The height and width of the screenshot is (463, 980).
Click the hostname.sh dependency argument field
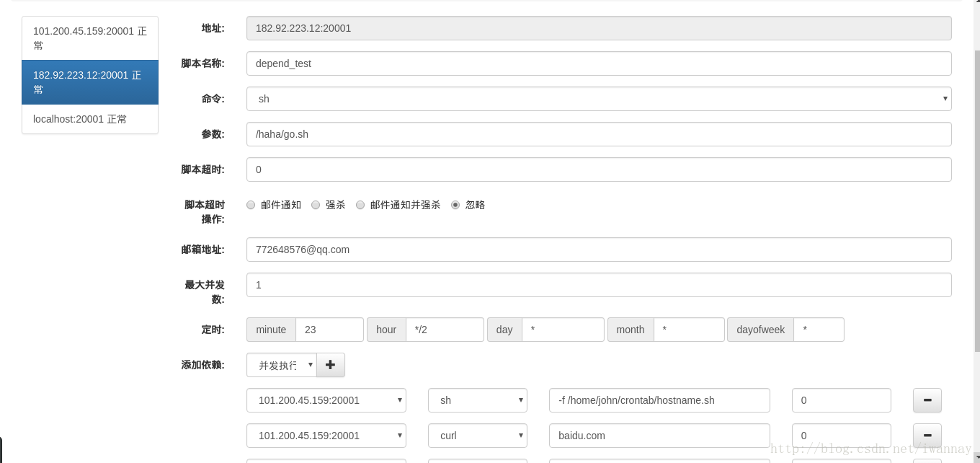point(659,400)
